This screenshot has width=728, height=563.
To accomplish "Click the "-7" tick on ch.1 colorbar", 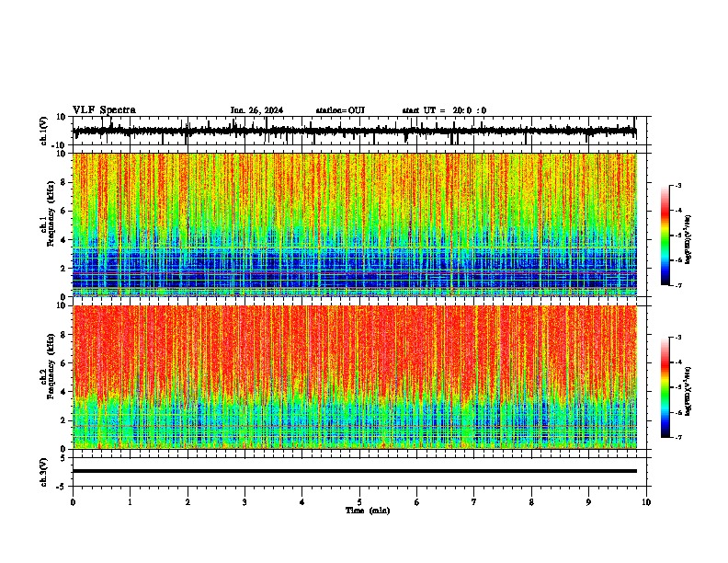I will point(678,285).
